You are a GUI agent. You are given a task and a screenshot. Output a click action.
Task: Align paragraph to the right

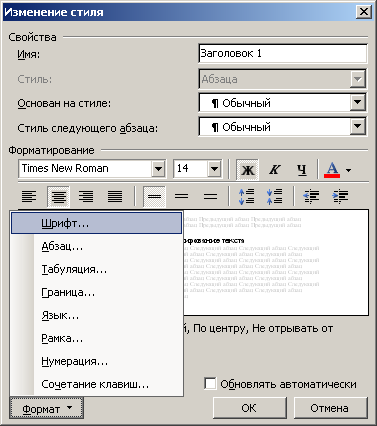point(86,197)
